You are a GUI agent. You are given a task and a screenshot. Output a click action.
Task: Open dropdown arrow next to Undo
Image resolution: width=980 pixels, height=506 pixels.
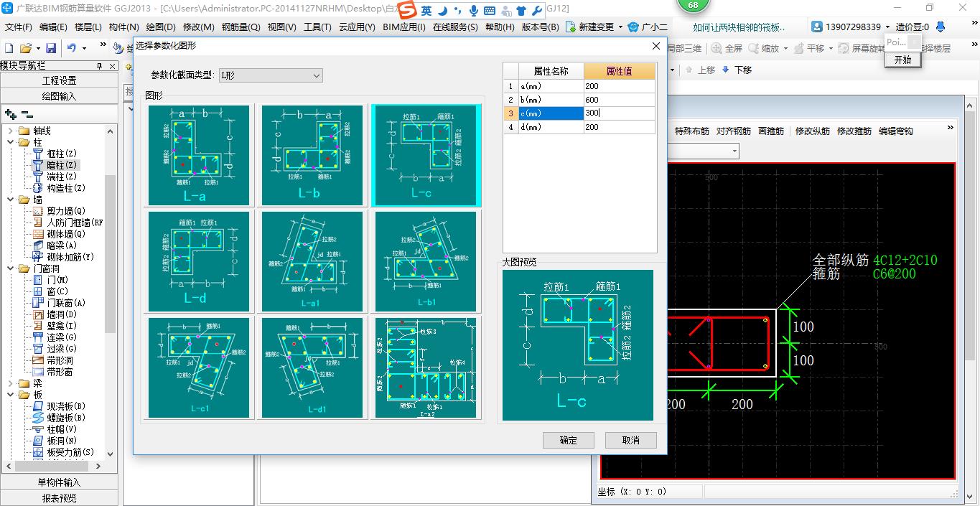(x=84, y=48)
